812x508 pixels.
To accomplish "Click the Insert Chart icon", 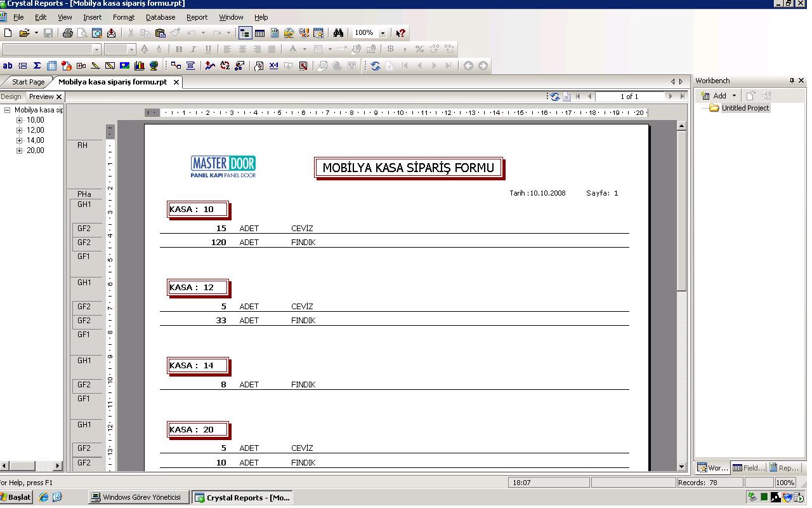I will (x=140, y=65).
